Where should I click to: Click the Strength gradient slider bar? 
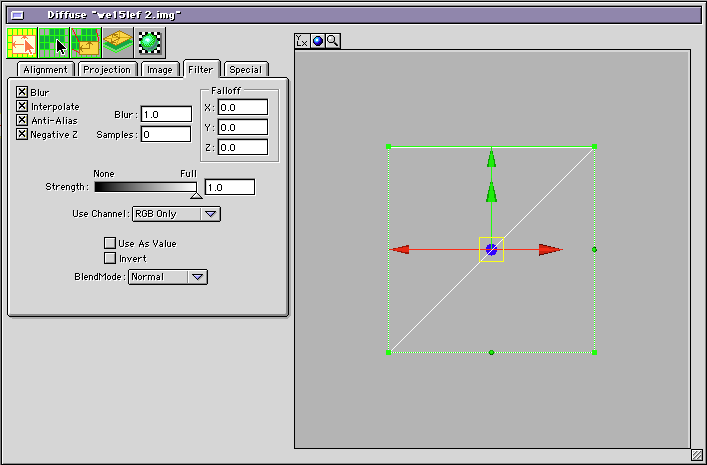145,186
